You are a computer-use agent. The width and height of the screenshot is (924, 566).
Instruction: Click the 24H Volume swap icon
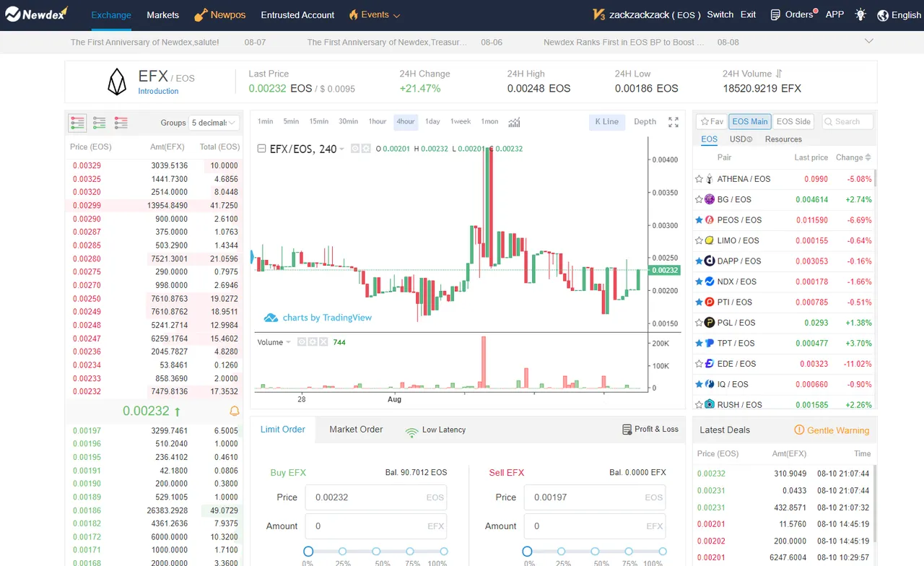[779, 74]
